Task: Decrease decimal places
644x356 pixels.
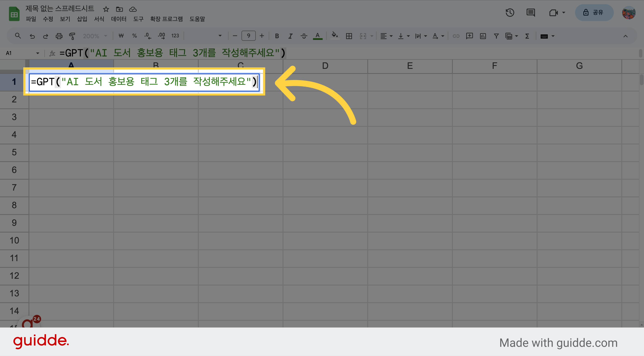Action: [x=148, y=36]
